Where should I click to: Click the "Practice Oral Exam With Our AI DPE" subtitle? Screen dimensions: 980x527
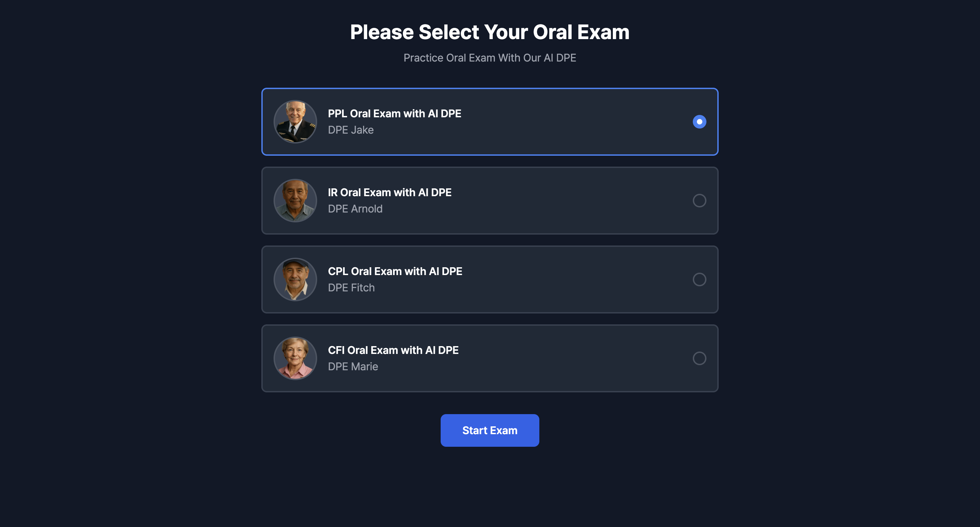[490, 58]
